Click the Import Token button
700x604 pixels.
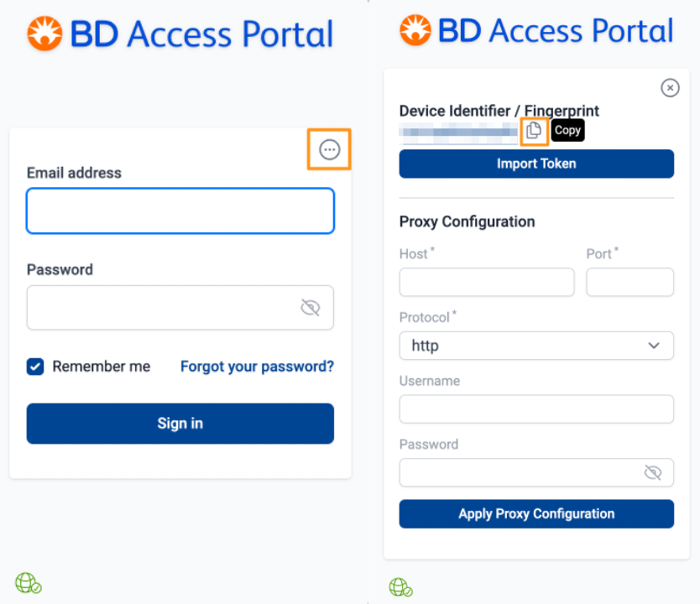click(x=536, y=164)
